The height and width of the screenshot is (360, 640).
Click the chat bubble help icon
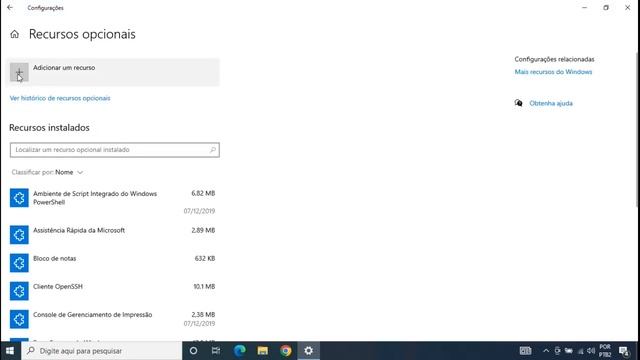[x=518, y=103]
